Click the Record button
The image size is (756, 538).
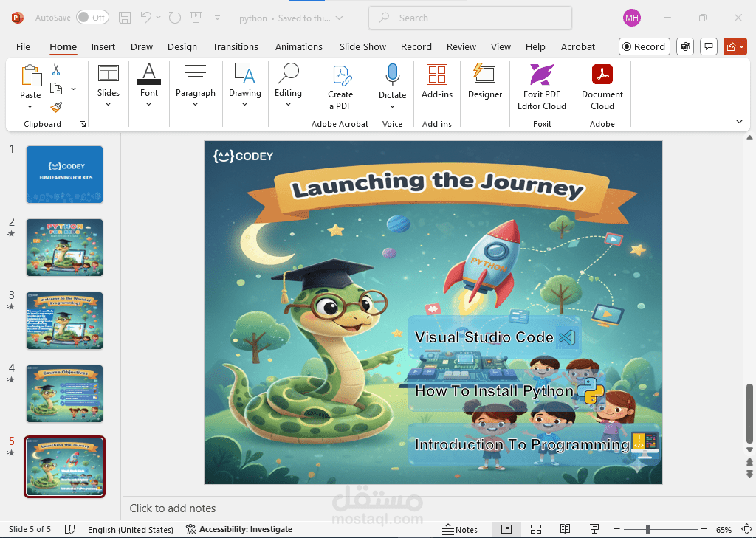point(644,46)
